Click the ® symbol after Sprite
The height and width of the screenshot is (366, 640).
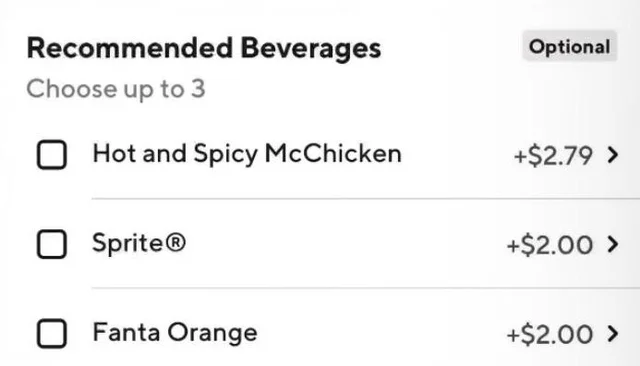(176, 242)
